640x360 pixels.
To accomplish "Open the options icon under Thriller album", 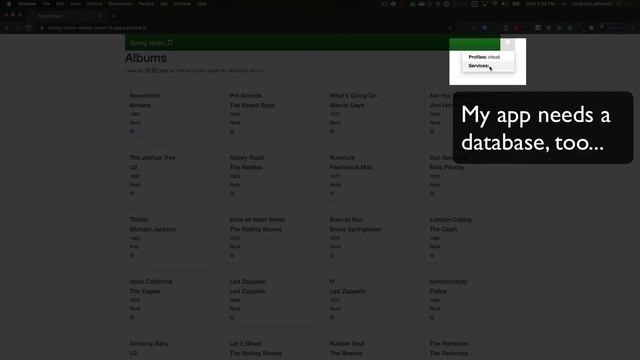I will [132, 256].
